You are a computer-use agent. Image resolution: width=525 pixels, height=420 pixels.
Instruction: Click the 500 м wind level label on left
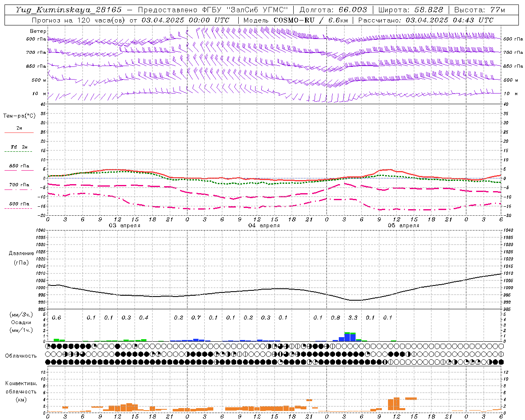(39, 80)
